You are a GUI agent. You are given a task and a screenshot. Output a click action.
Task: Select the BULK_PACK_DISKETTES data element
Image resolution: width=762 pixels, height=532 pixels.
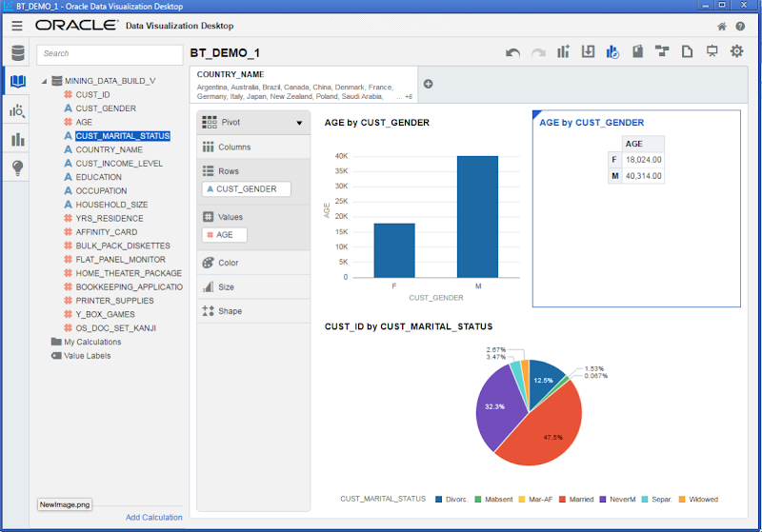(x=123, y=246)
